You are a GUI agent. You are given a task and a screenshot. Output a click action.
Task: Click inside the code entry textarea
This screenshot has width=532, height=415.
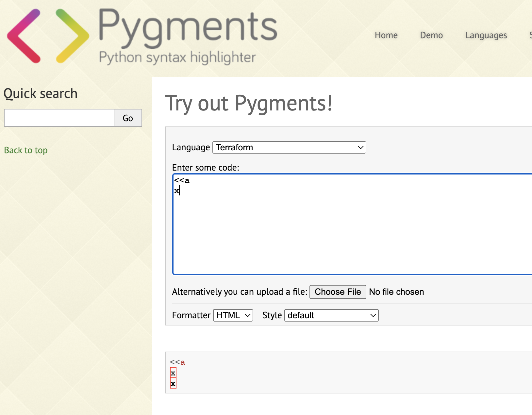(352, 224)
